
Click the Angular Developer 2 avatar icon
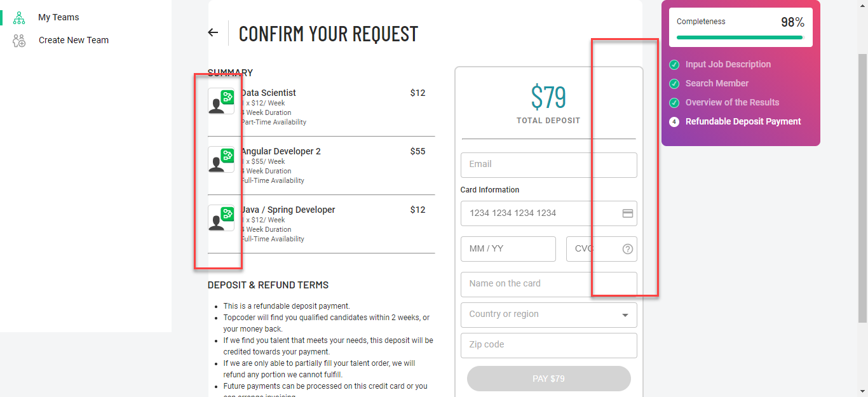[221, 159]
